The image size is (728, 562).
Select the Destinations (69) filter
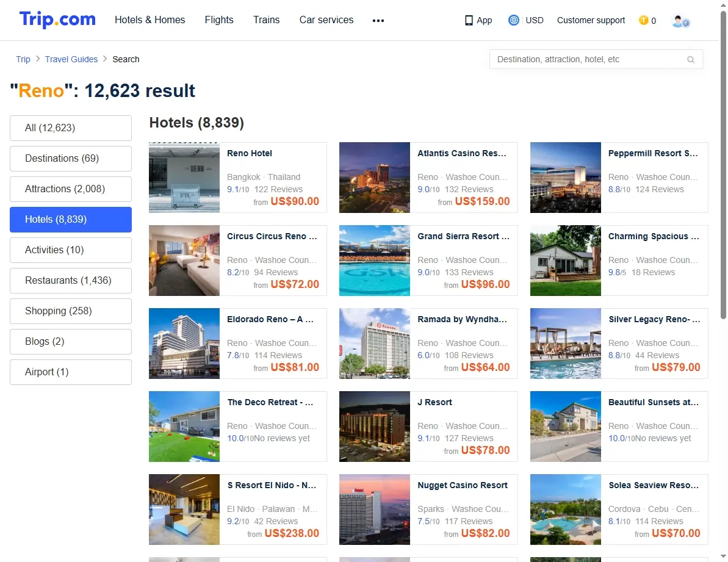tap(71, 158)
